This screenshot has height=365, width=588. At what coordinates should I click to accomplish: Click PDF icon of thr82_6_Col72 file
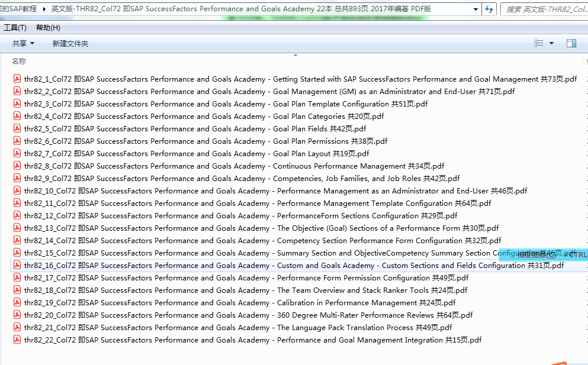click(17, 141)
